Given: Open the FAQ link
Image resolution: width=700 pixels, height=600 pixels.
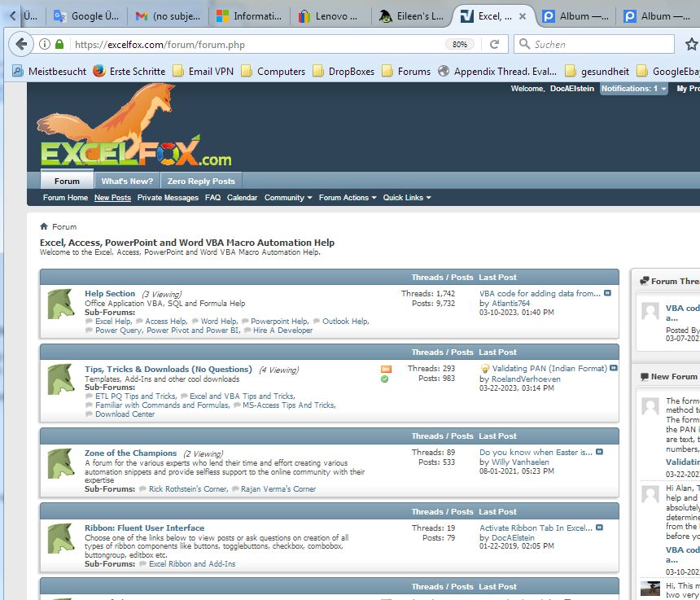Looking at the screenshot, I should [x=212, y=198].
